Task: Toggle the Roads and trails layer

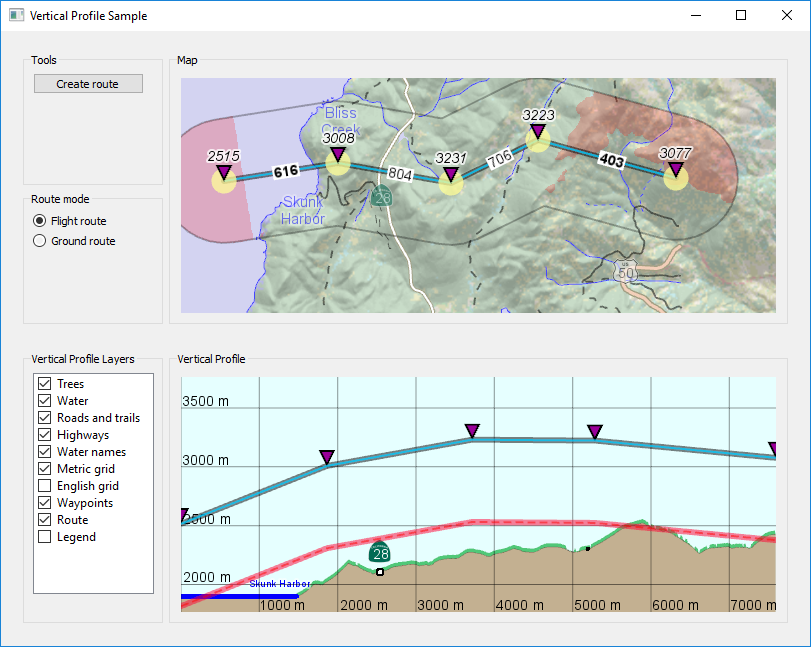Action: pos(44,418)
